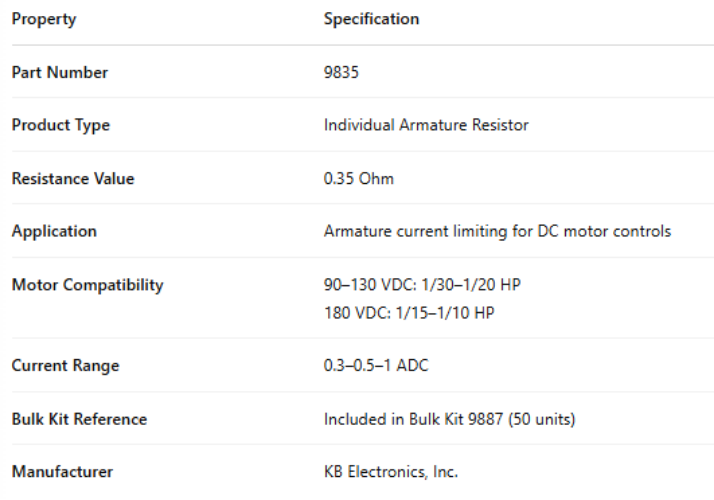Select the Product Type label
Screen dimensions: 714x500
click(x=61, y=125)
